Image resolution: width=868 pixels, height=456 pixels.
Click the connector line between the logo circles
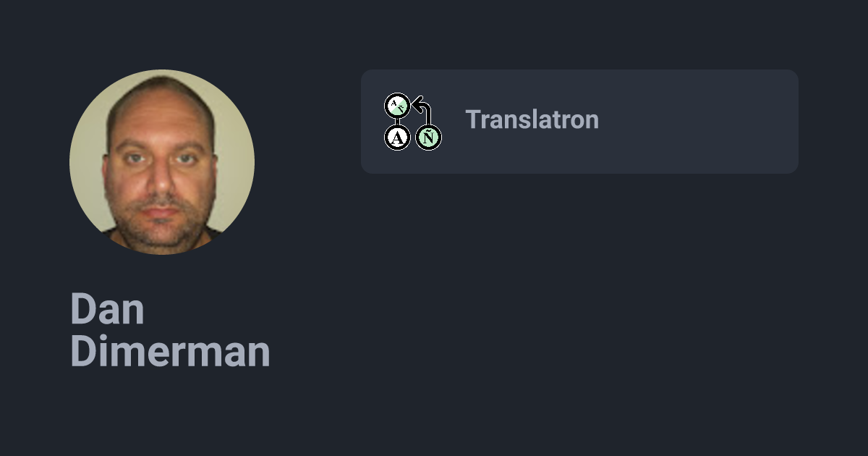pyautogui.click(x=397, y=121)
